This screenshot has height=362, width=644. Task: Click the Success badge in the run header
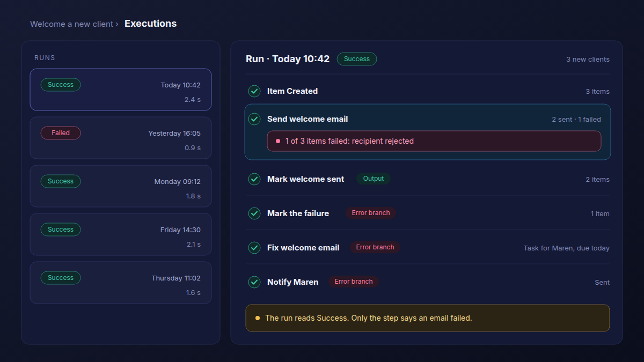[x=357, y=59]
